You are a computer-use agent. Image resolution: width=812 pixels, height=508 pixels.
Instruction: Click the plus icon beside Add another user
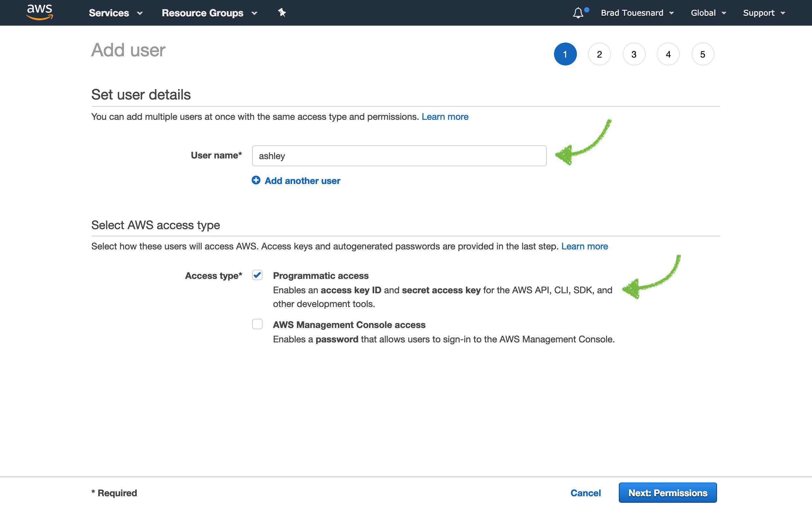[256, 180]
